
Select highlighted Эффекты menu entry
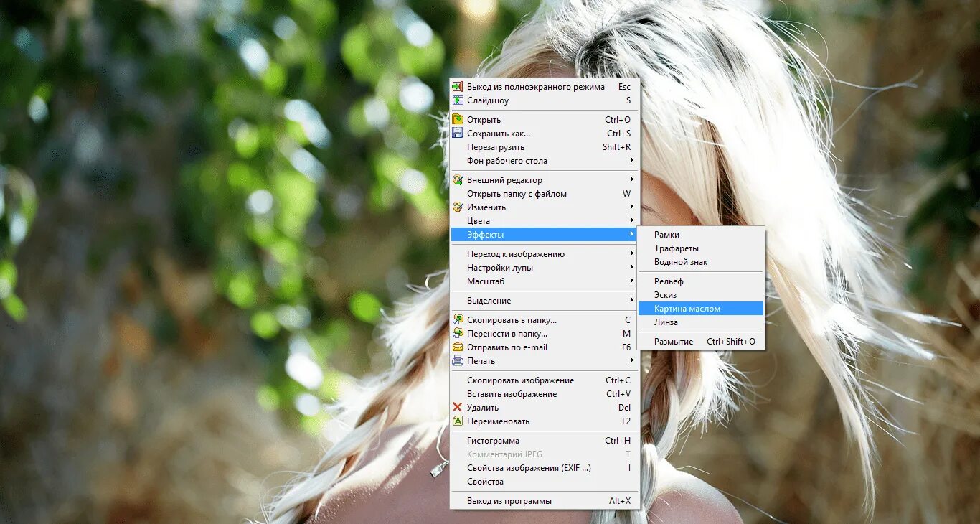pos(545,235)
